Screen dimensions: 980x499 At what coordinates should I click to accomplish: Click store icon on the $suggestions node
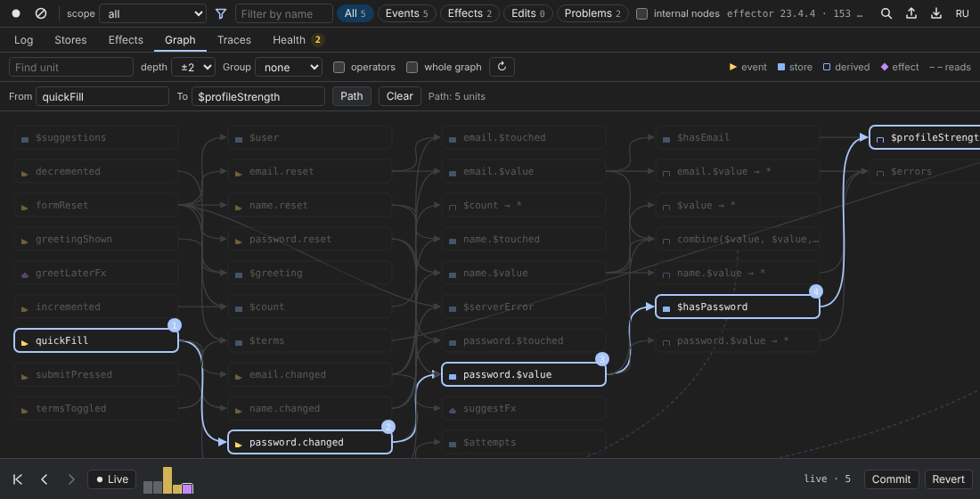point(25,139)
